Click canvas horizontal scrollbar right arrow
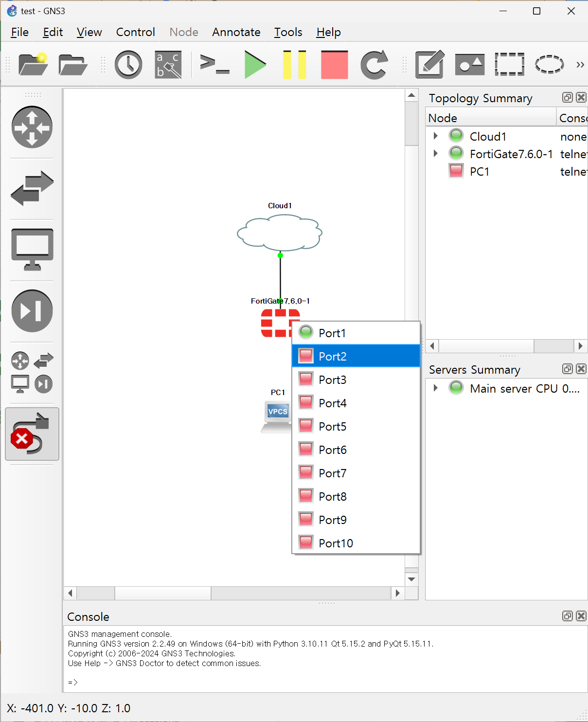Image resolution: width=588 pixels, height=722 pixels. [x=398, y=593]
